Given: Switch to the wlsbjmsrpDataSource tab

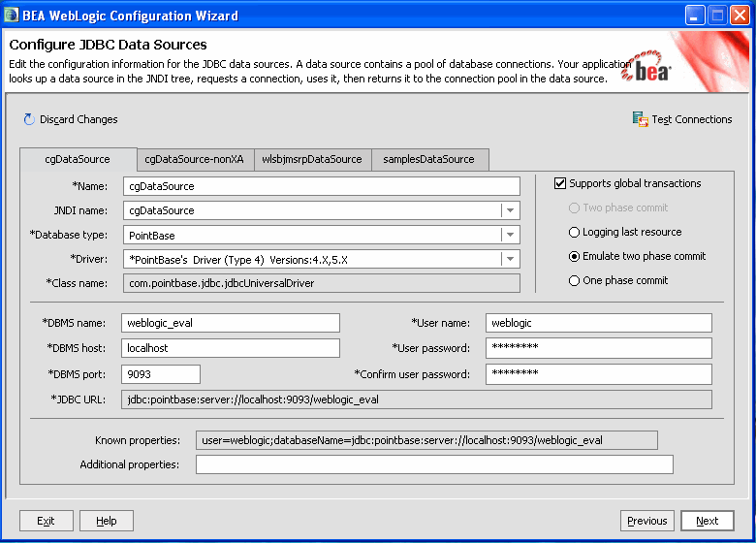Looking at the screenshot, I should point(312,160).
